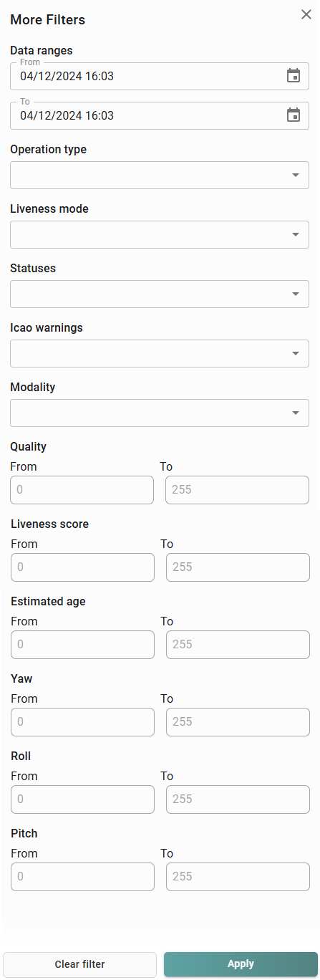Click the Apply button

pyautogui.click(x=241, y=964)
